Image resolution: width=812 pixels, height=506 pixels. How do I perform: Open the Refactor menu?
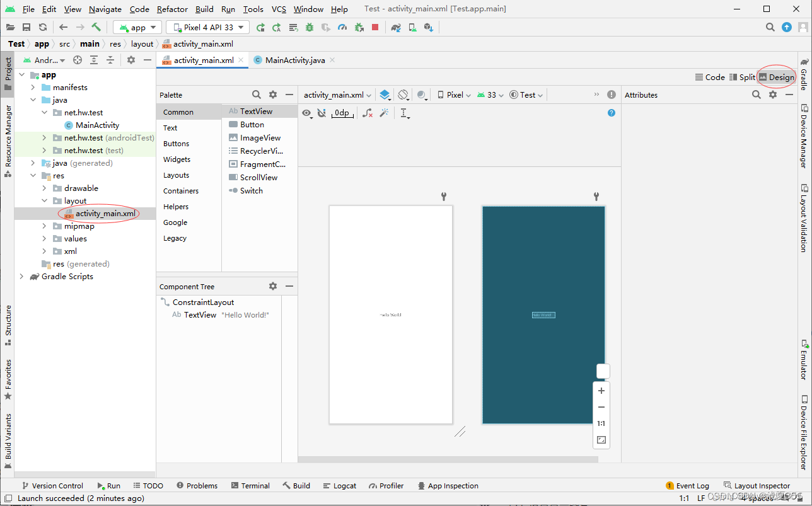pos(172,9)
